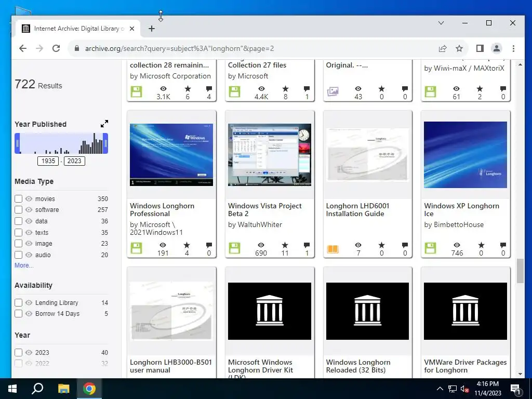This screenshot has width=532, height=399.
Task: Expand the tab search chevron
Action: pyautogui.click(x=441, y=23)
